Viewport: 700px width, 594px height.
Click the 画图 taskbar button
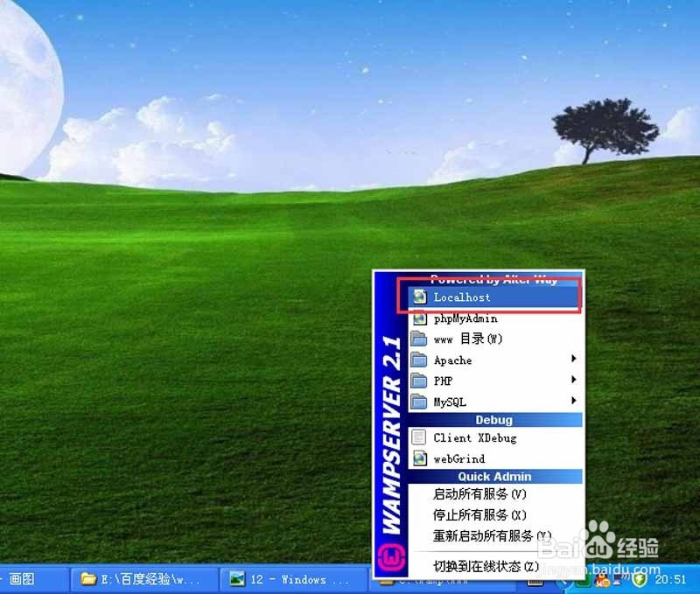33,579
